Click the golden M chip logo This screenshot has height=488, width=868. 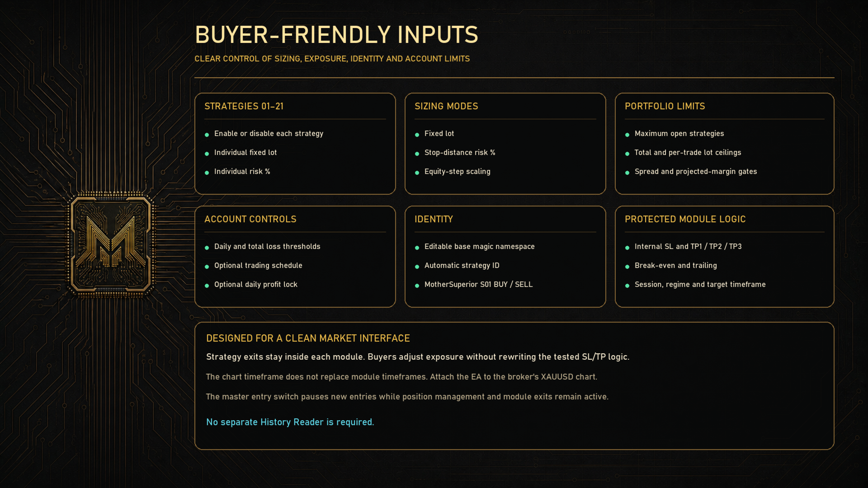(x=111, y=244)
